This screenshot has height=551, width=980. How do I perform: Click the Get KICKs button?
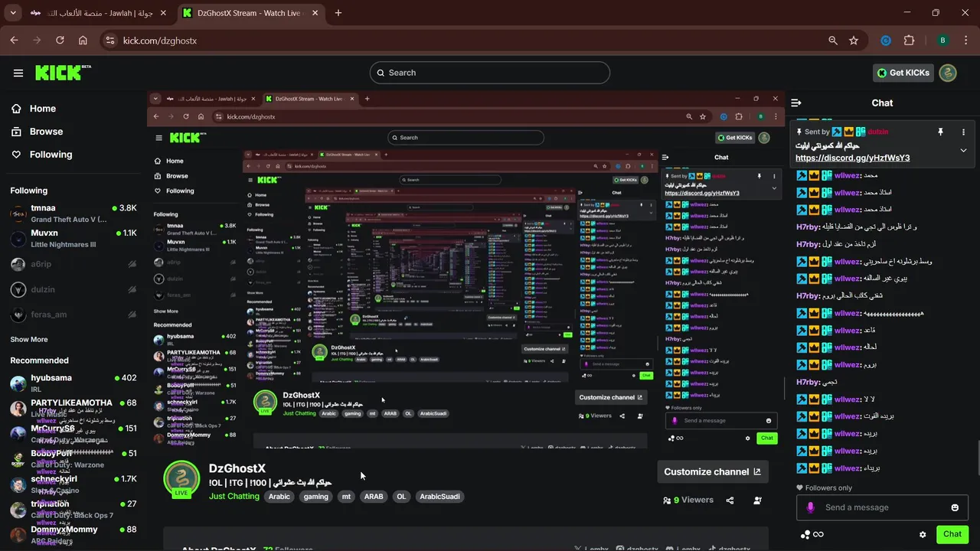(903, 73)
